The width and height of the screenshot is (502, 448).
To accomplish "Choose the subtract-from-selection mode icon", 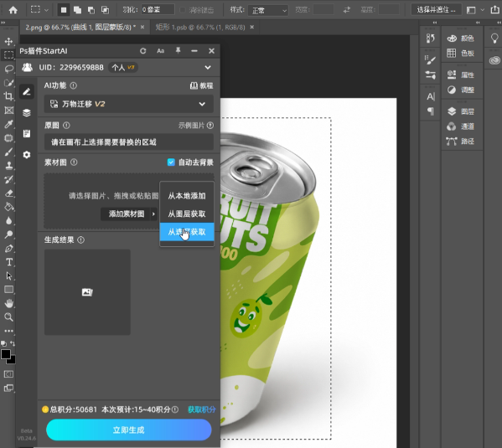I will 91,10.
